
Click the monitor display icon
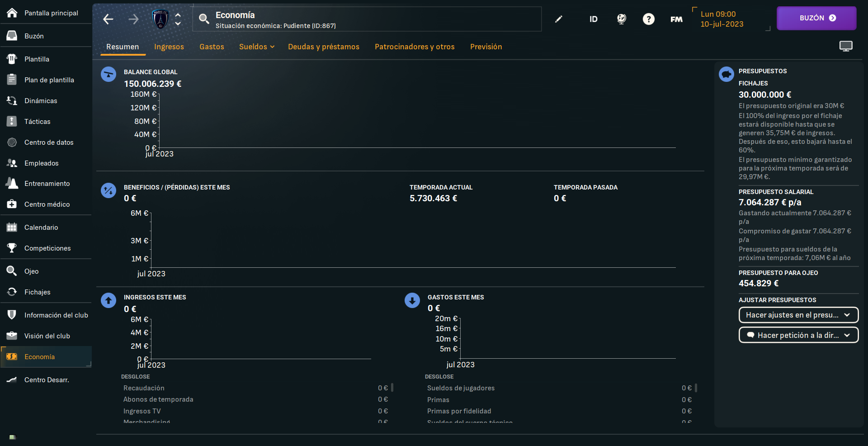tap(845, 46)
